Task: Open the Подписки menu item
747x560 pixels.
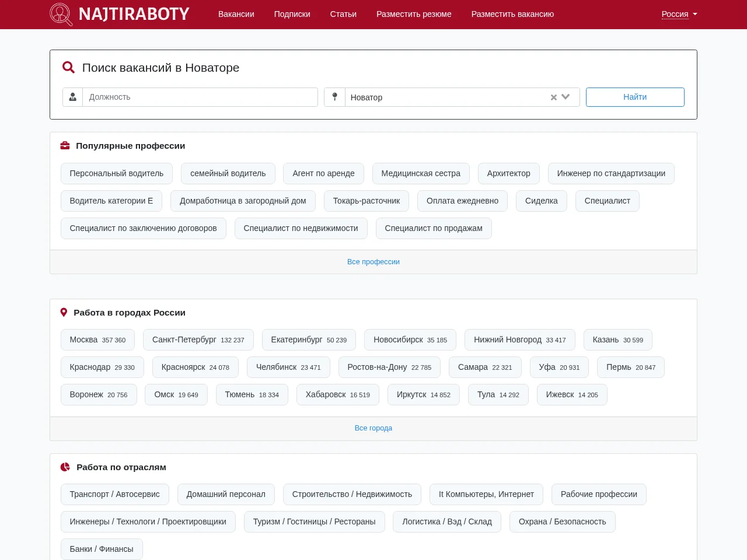Action: [292, 14]
